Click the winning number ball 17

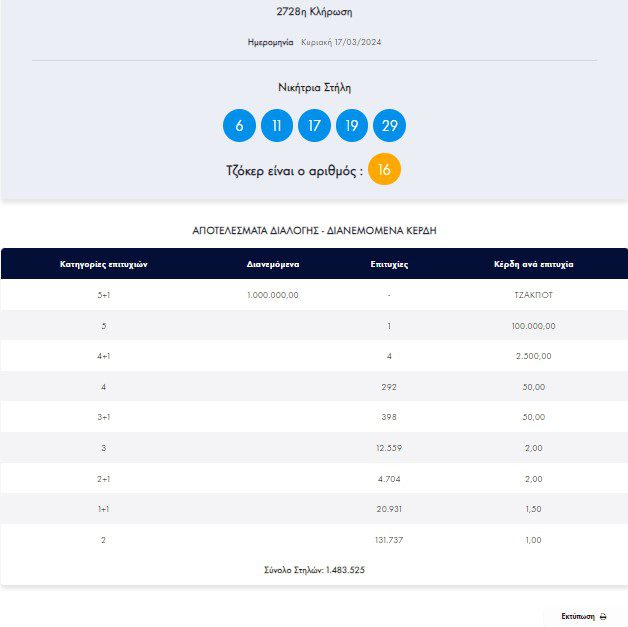(314, 125)
